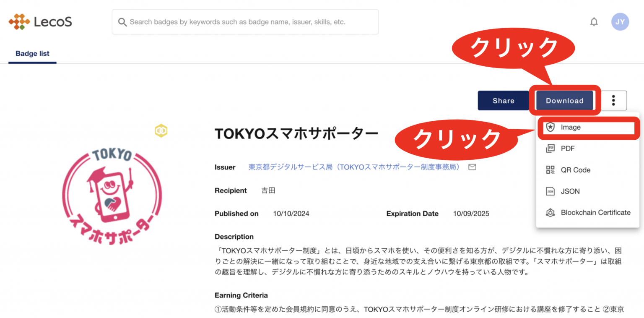Screen dimensions: 644x318
Task: Open the Download dropdown menu
Action: (x=564, y=100)
